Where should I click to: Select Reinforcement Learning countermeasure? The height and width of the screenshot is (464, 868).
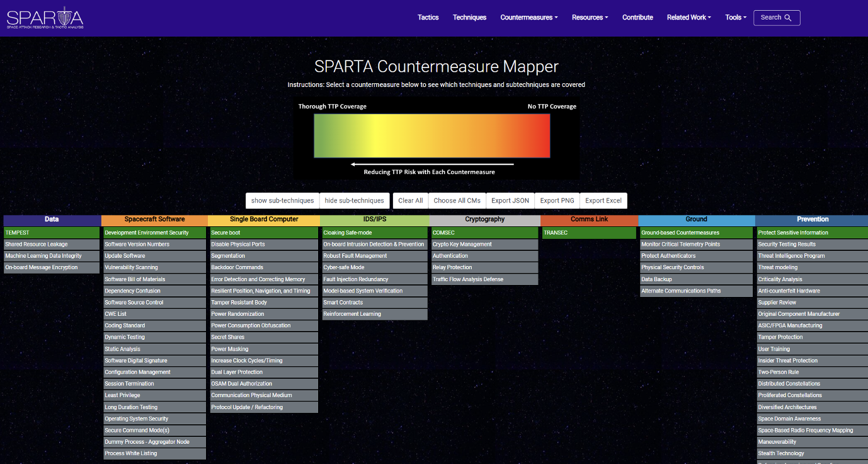pyautogui.click(x=375, y=314)
